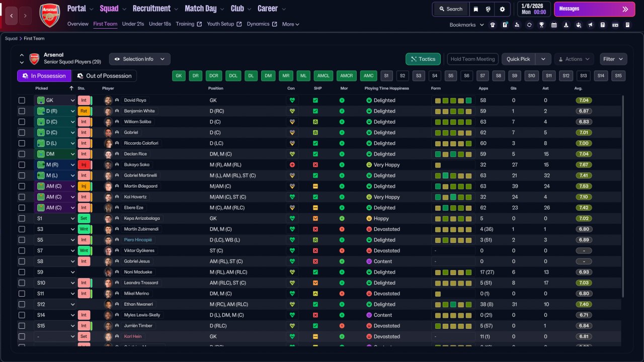Open settings gear icon in top bar
The image size is (644, 362).
502,9
